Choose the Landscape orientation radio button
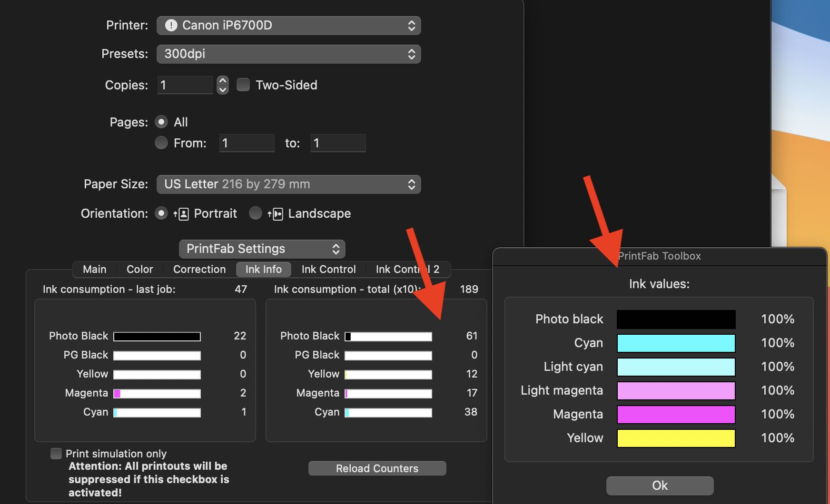Screen dimensions: 830x504 coord(256,213)
